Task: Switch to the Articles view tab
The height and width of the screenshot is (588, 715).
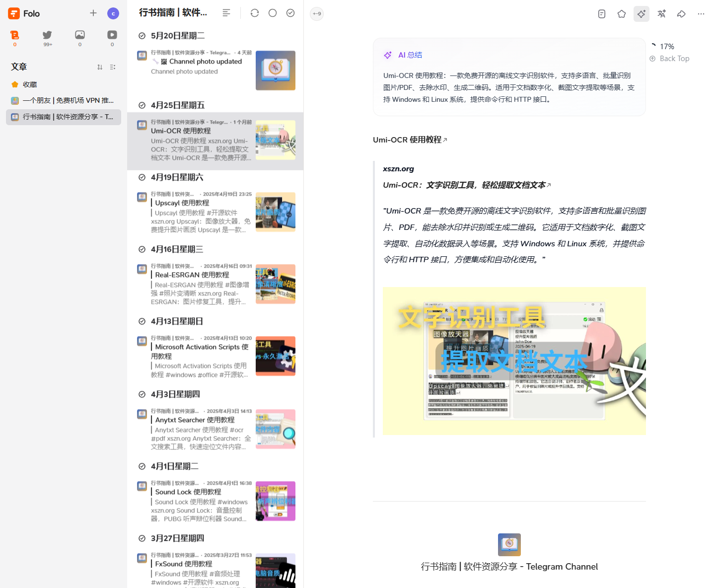Action: pyautogui.click(x=15, y=38)
